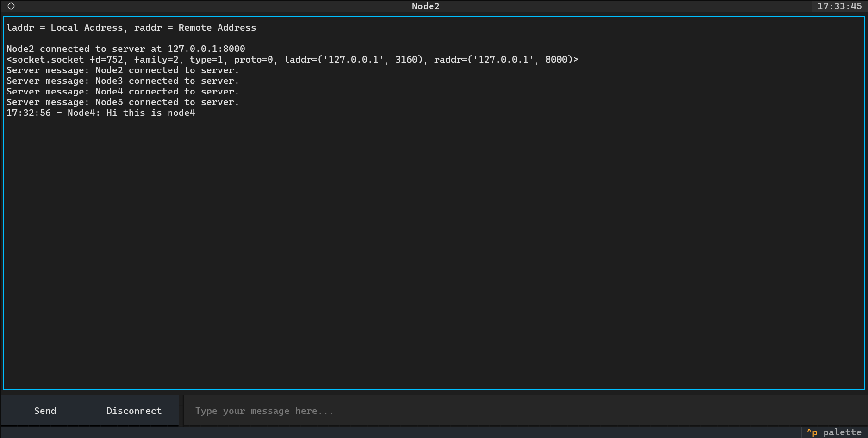
Task: Click the 'Hi this is node4' chat message
Action: (x=100, y=113)
